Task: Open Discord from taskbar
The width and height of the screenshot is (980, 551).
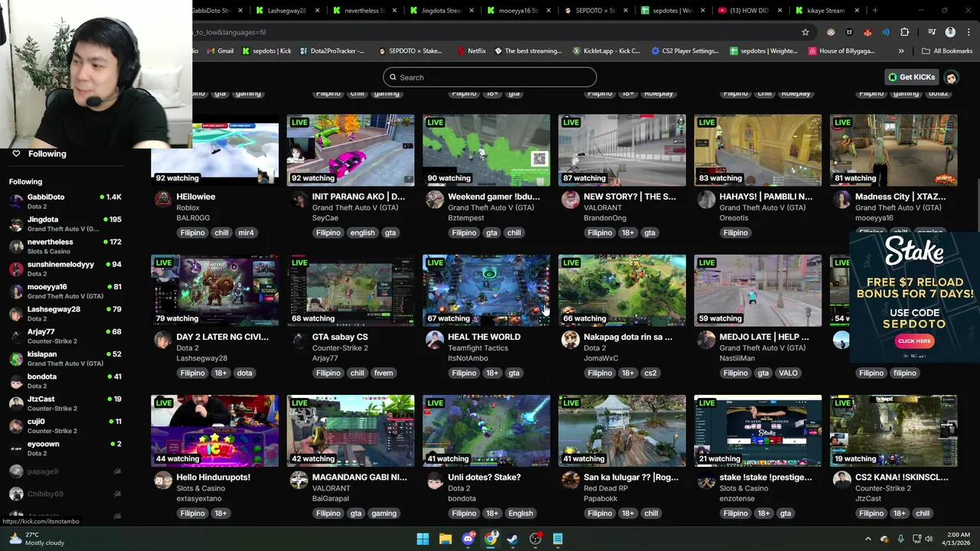Action: click(468, 539)
